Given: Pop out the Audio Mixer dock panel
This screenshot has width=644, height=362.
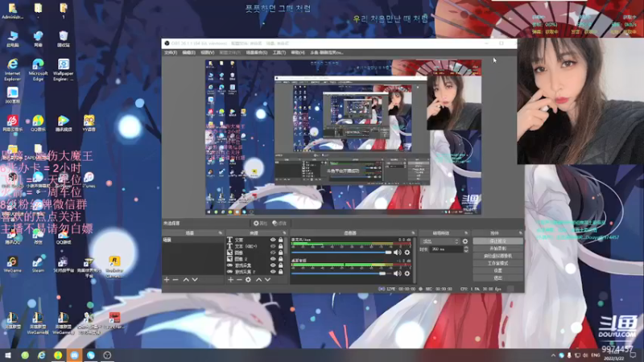Looking at the screenshot, I should [x=413, y=233].
